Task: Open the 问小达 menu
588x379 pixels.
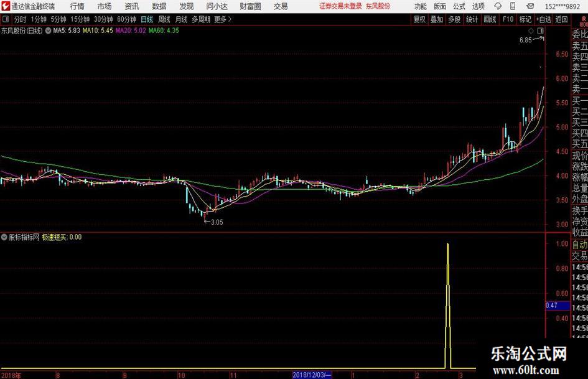Action: [x=217, y=6]
